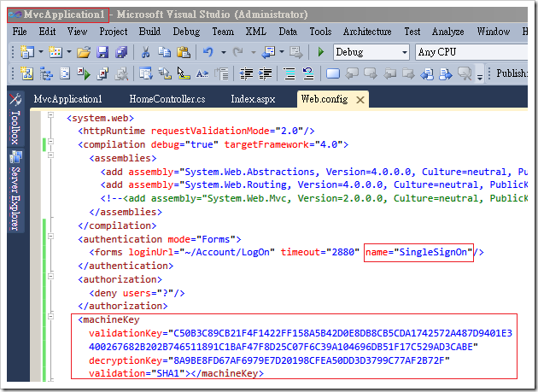Click the green arrow XSLT run icon
The height and width of the screenshot is (392, 538).
coord(84,73)
